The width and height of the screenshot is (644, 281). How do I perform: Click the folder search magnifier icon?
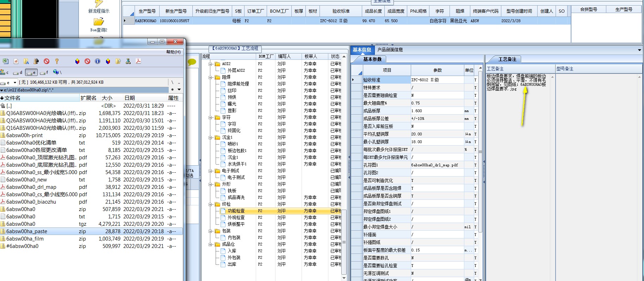click(118, 61)
